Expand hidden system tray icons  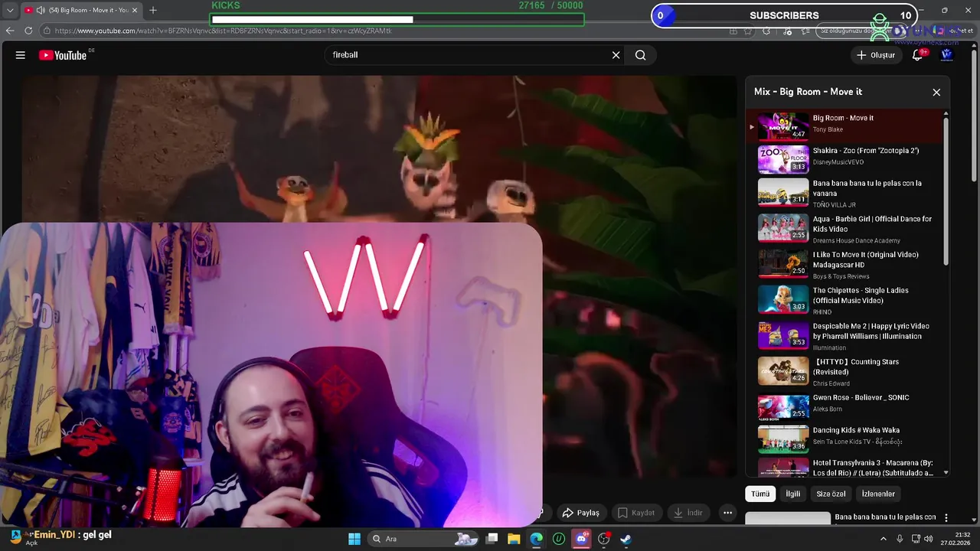click(x=884, y=539)
